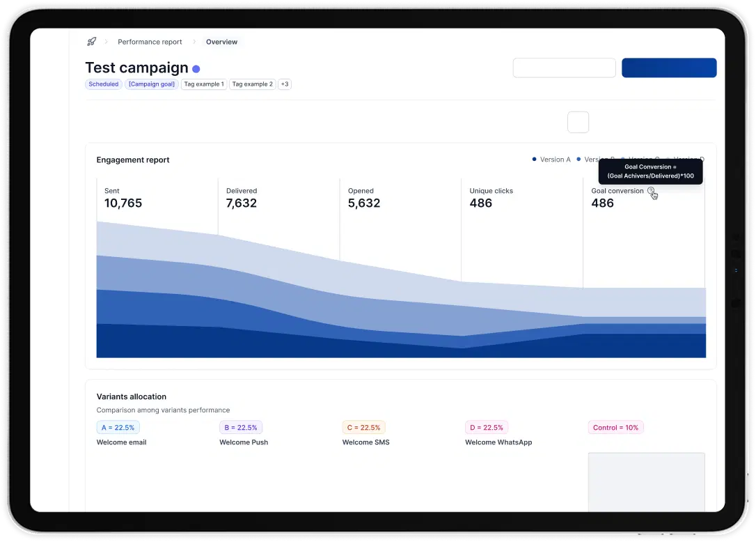Toggle the Version A legend item
The image size is (756, 542).
pos(551,160)
